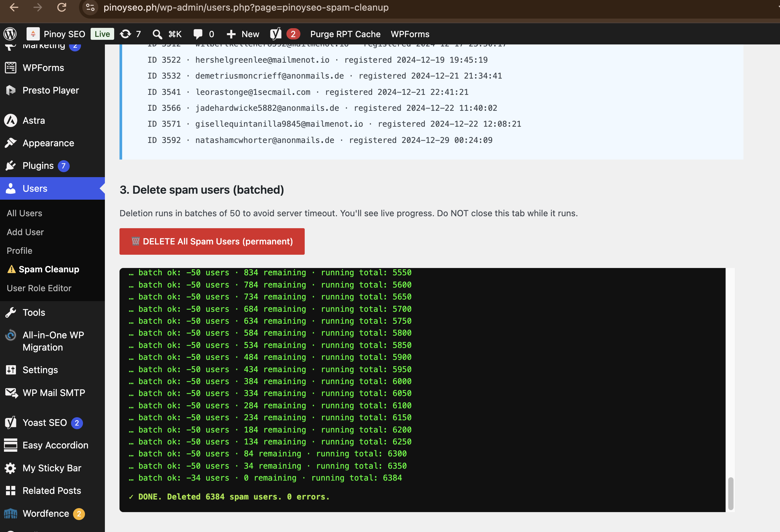Open Related Posts menu
The image size is (780, 532).
coord(52,491)
